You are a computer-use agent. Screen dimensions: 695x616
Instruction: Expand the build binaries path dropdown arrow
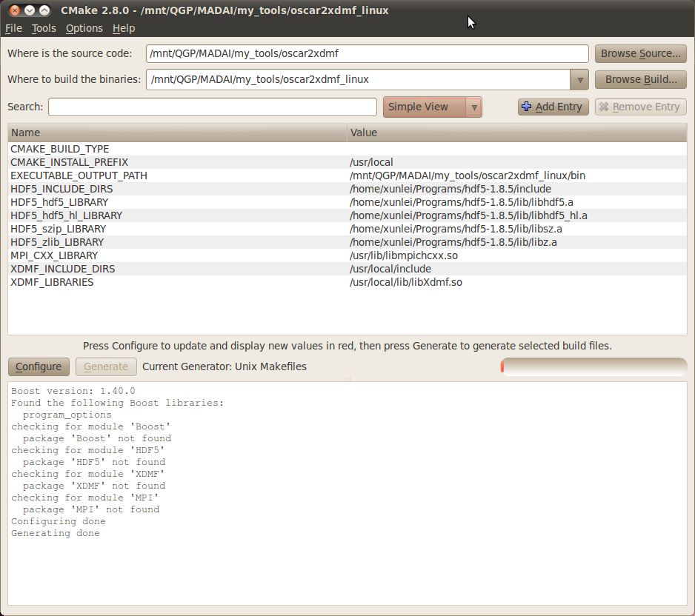pos(579,80)
